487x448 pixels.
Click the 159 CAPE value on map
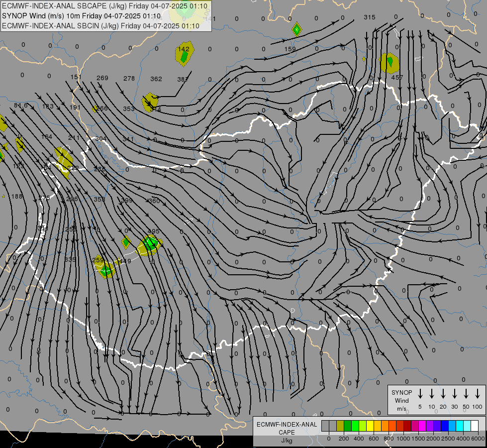point(290,49)
